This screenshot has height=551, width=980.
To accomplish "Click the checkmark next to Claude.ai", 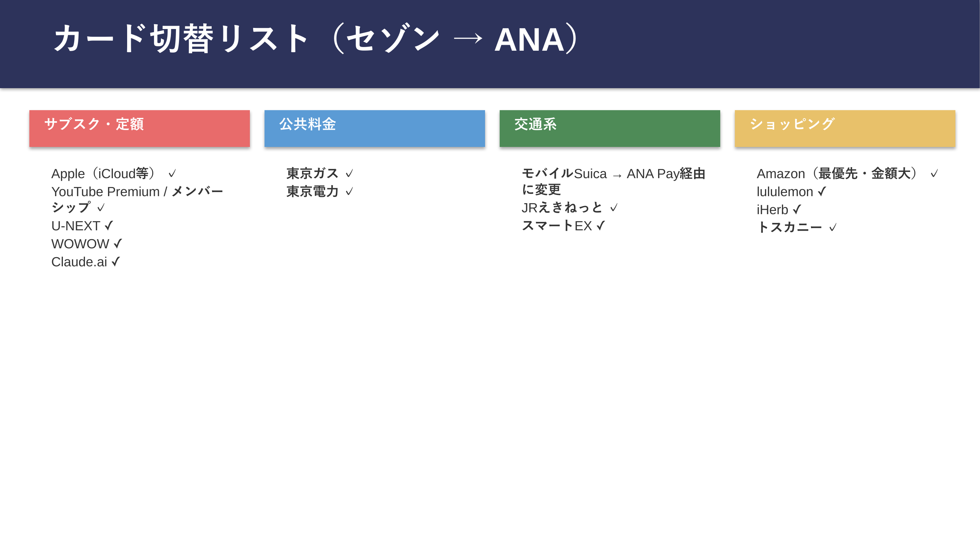I will click(116, 262).
